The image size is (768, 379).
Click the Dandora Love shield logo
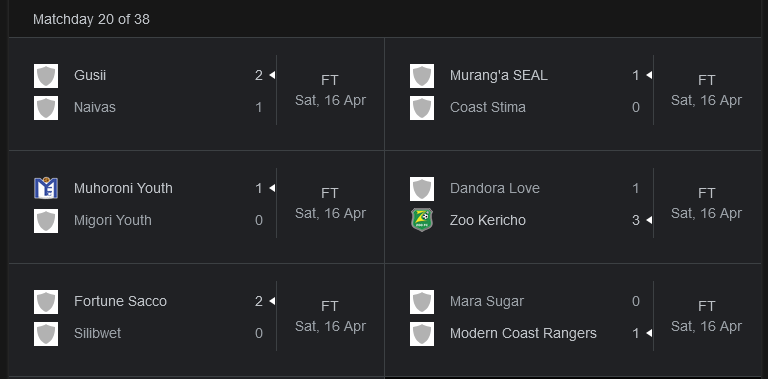click(422, 189)
